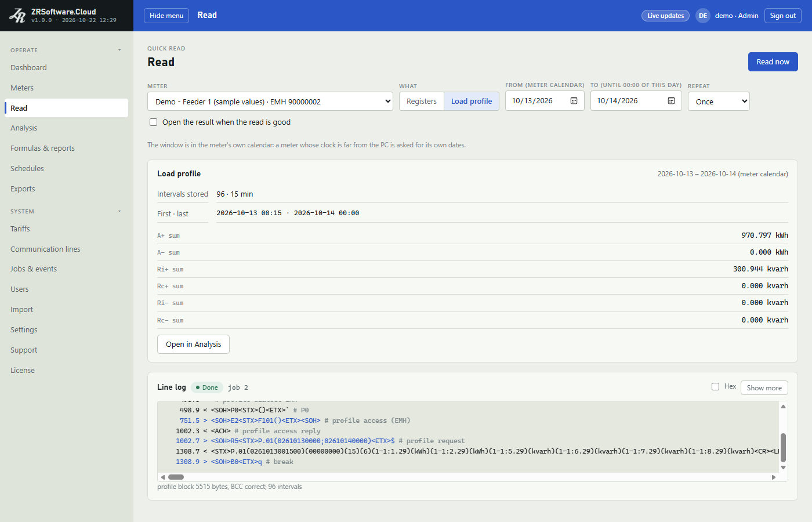
Task: Click the To date field 10/14/2026
Action: click(x=636, y=101)
